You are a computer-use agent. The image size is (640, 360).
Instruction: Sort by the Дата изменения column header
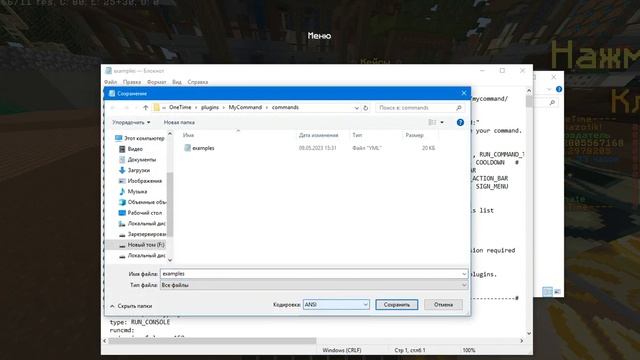pos(318,135)
